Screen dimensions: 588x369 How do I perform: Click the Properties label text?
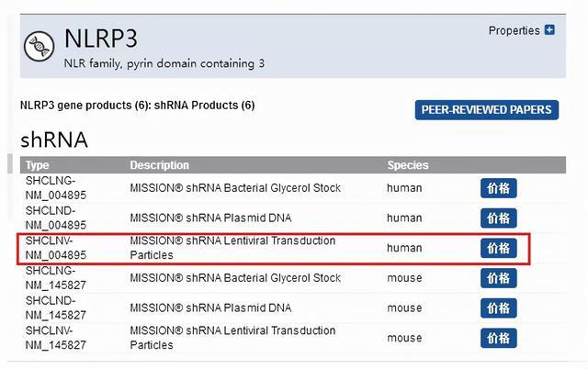pos(514,30)
